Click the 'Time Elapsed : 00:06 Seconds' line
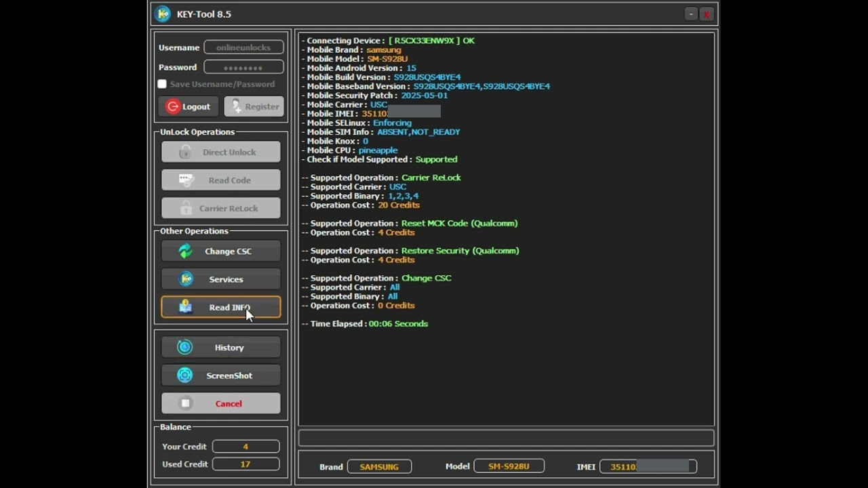Image resolution: width=868 pixels, height=488 pixels. tap(365, 324)
